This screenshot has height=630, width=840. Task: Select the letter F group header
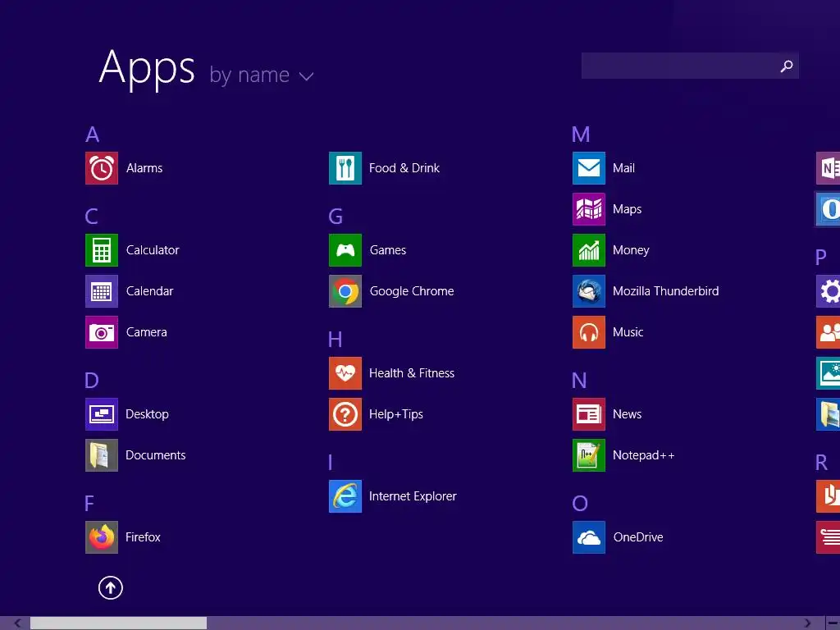coord(89,504)
